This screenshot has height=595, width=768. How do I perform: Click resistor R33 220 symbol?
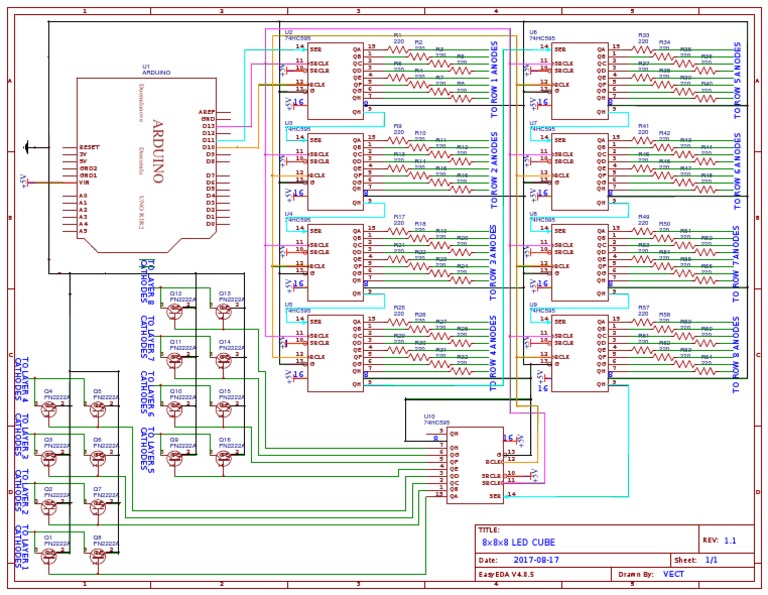coord(643,49)
